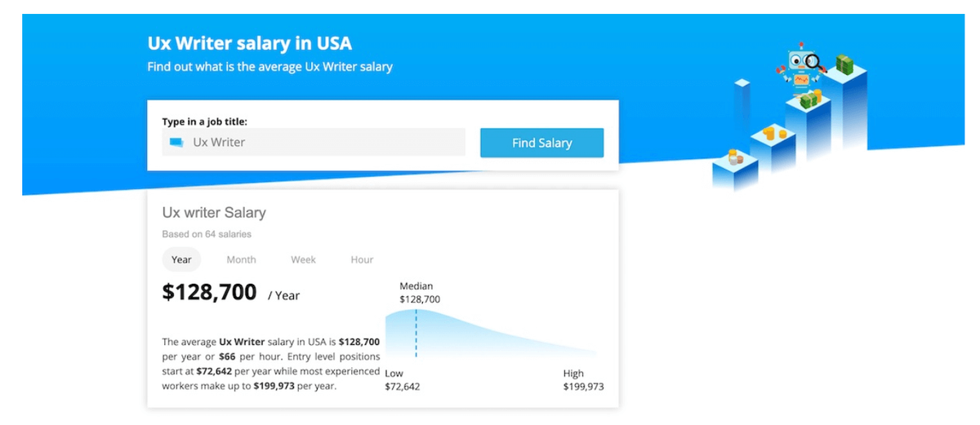Click the Median dashed line marker
Viewport: 980px width, 425px height.
click(416, 333)
